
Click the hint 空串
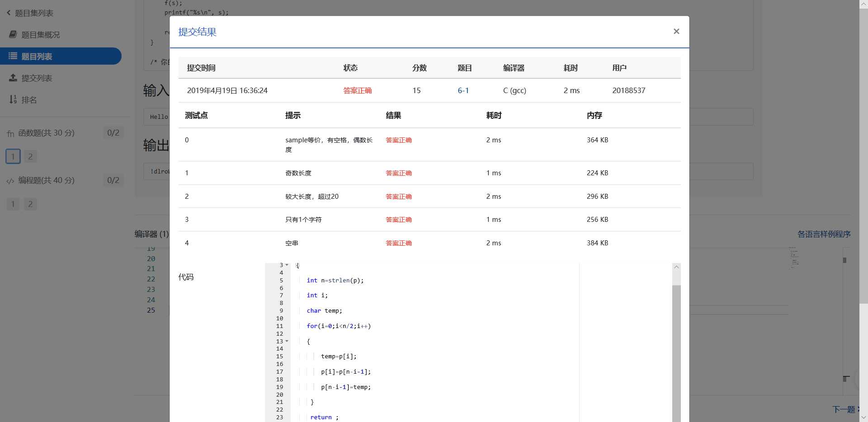292,243
